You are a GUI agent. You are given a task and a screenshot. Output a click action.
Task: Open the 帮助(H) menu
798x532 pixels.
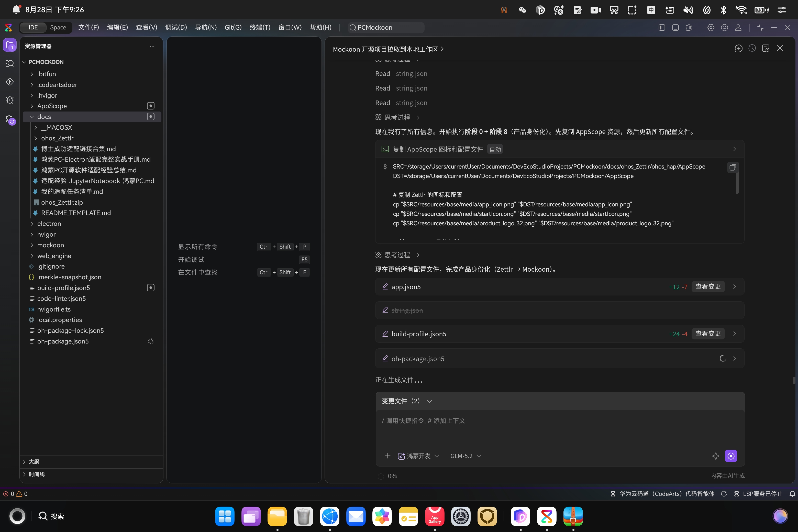click(321, 27)
